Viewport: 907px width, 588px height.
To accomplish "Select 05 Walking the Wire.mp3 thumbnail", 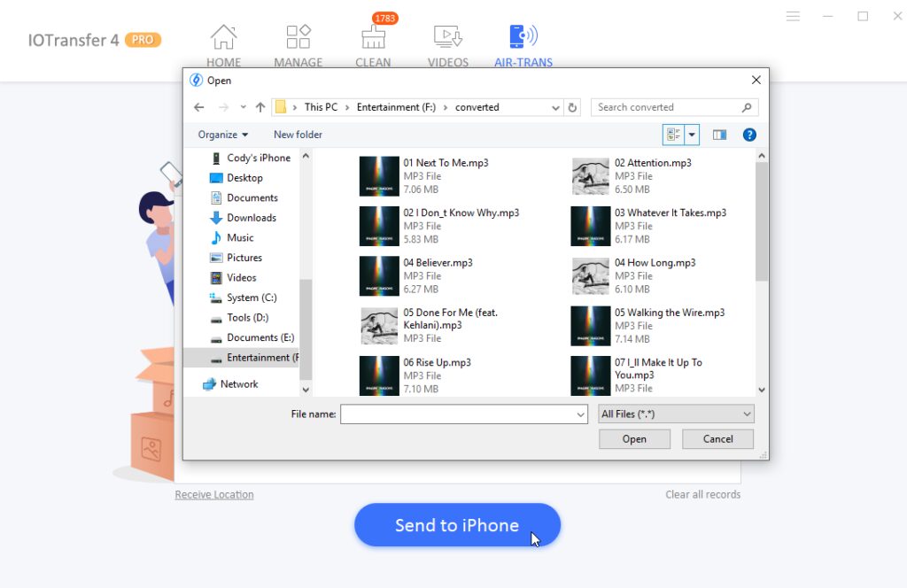I will 591,326.
